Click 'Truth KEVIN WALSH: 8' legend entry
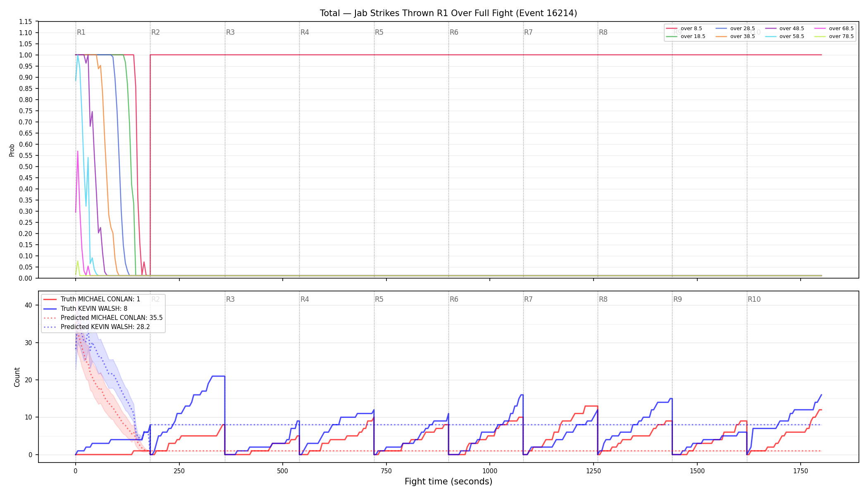 pyautogui.click(x=94, y=308)
